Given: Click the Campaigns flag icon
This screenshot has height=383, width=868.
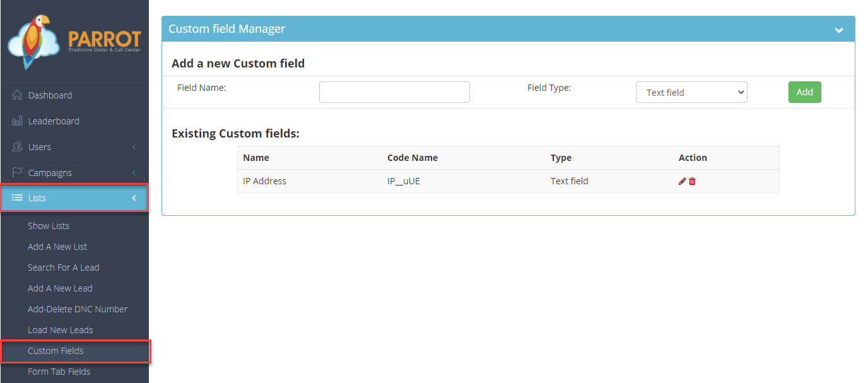Looking at the screenshot, I should [x=17, y=173].
